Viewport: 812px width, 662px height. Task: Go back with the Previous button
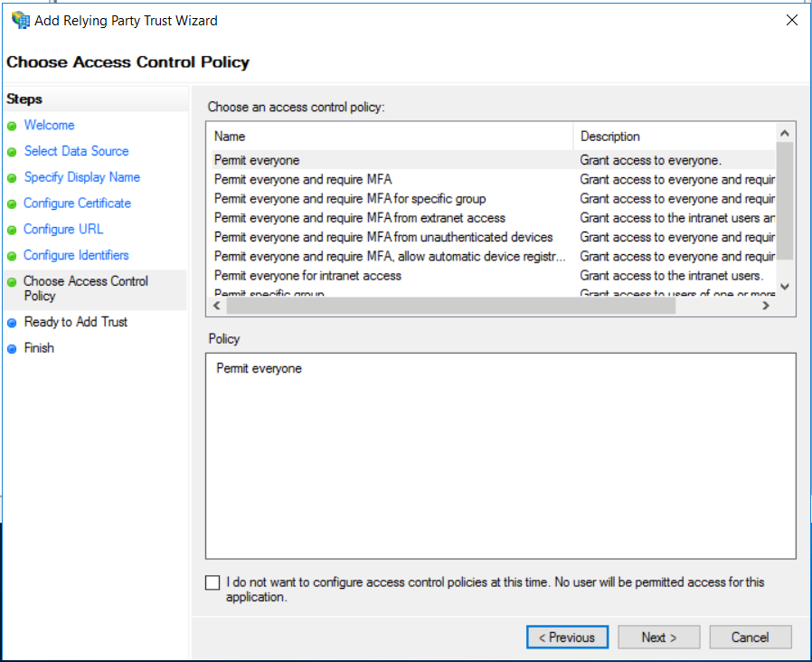(x=567, y=638)
